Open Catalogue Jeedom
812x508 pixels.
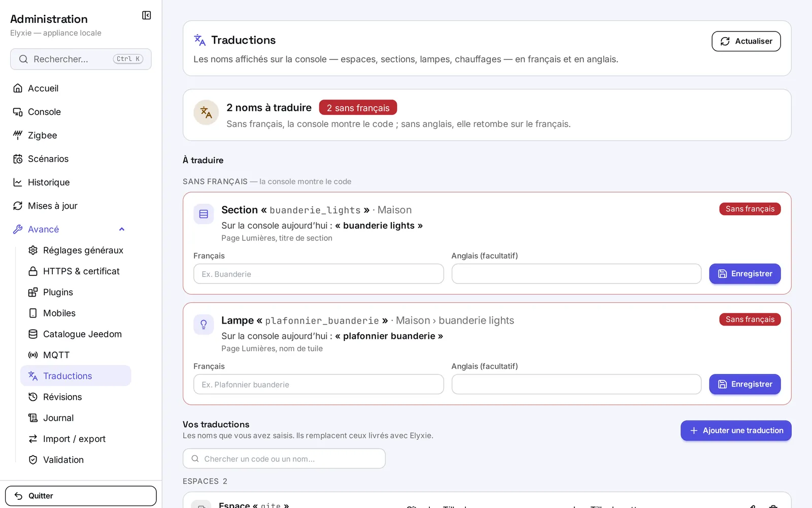tap(76, 334)
